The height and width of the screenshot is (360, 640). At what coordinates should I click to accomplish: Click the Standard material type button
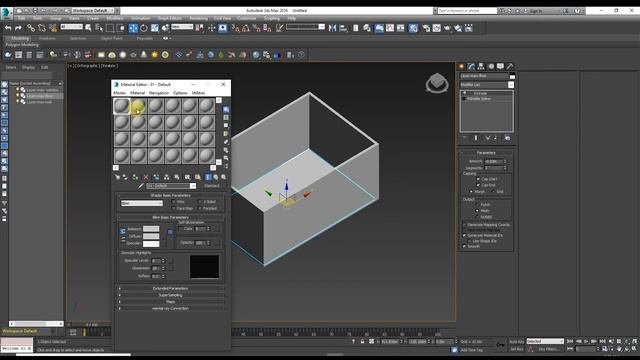(x=212, y=186)
